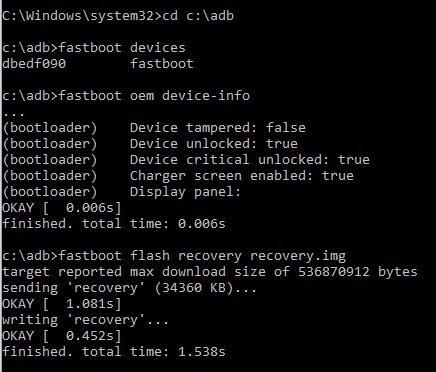This screenshot has width=436, height=372.
Task: Click the 'OKAY [ 0.452s]' result
Action: (62, 336)
